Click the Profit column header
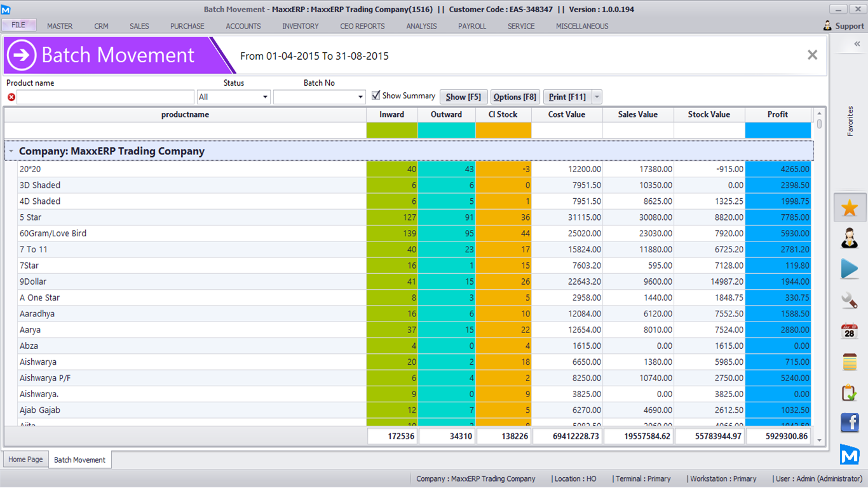 (x=777, y=114)
